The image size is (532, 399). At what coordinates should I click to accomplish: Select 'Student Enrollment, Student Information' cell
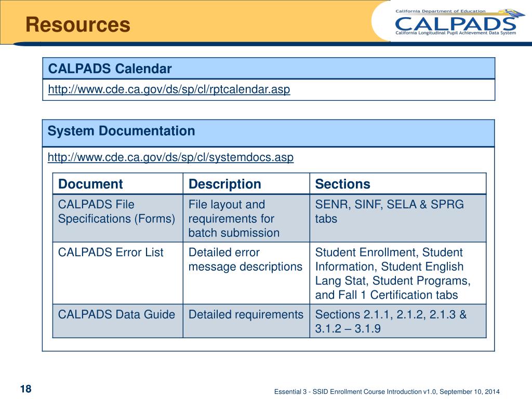tap(397, 273)
